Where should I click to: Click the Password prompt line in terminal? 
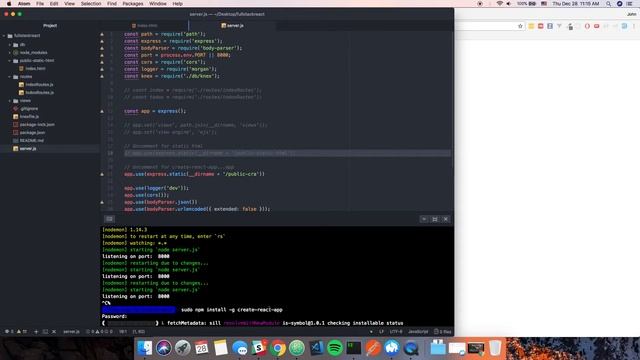coord(114,316)
